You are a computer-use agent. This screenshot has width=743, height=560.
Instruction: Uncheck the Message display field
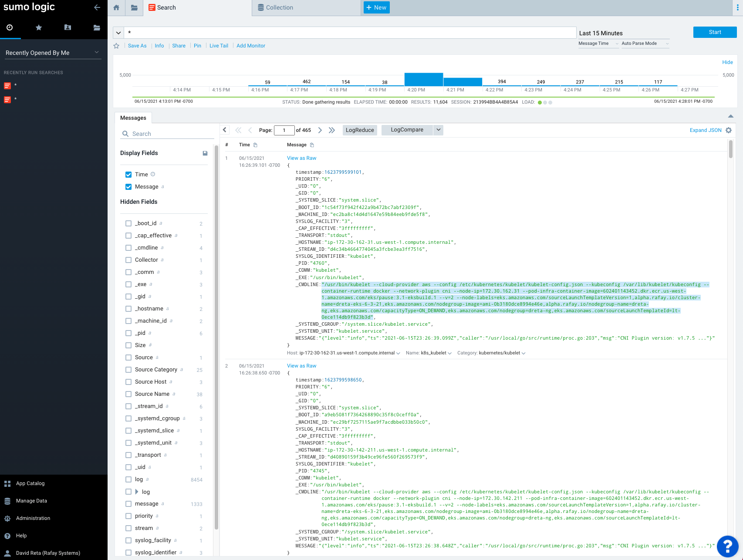(128, 187)
